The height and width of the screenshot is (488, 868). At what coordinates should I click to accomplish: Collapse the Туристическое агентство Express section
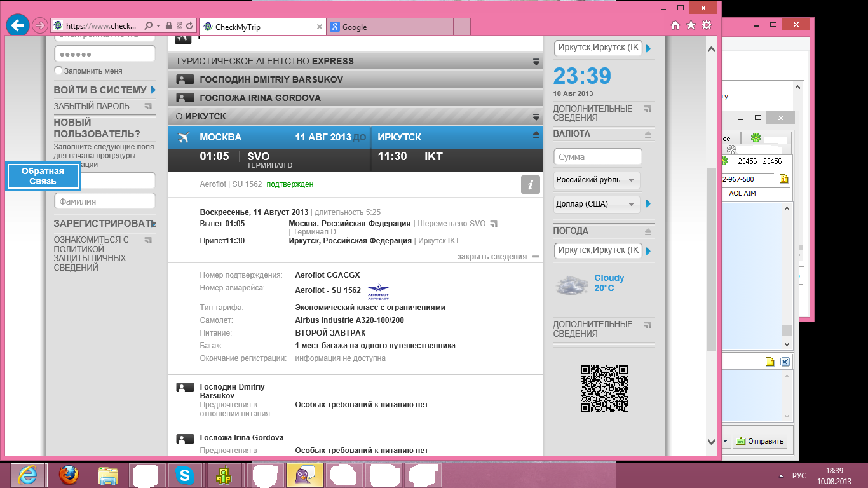point(536,62)
